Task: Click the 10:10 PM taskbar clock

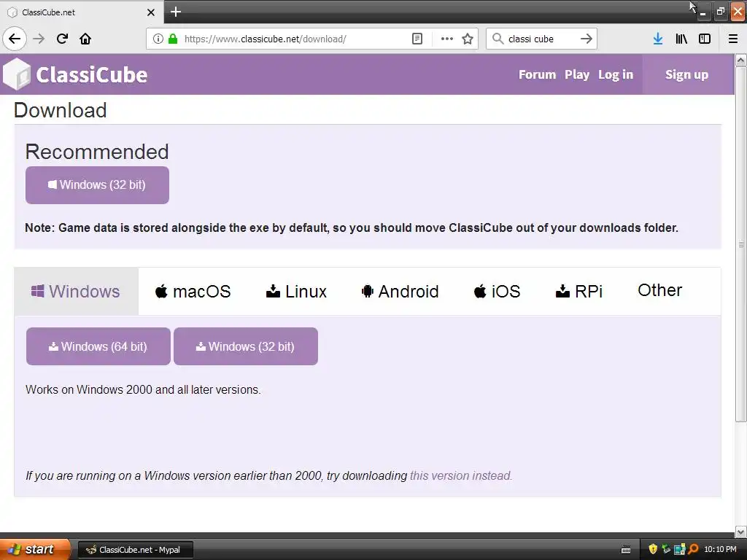Action: coord(720,550)
